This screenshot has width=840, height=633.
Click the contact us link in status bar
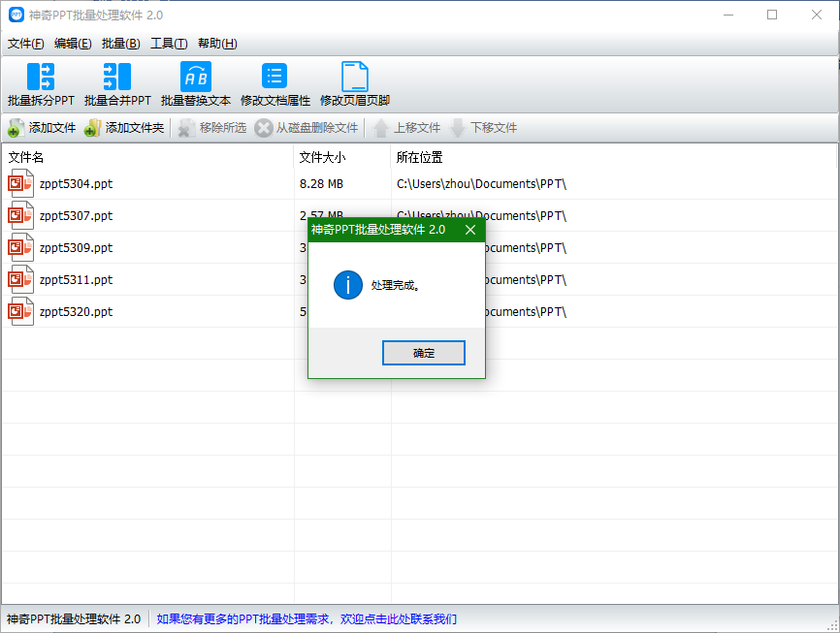click(x=307, y=618)
